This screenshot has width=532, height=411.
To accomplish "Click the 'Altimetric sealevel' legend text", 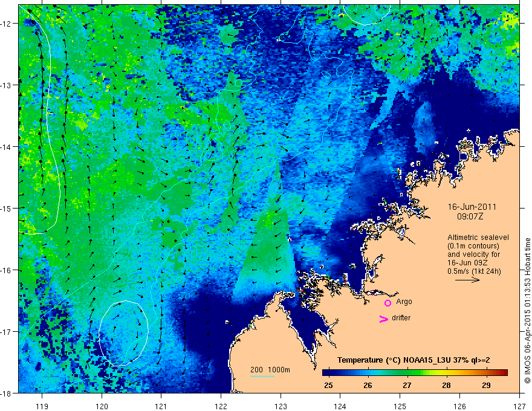I will click(x=478, y=238).
